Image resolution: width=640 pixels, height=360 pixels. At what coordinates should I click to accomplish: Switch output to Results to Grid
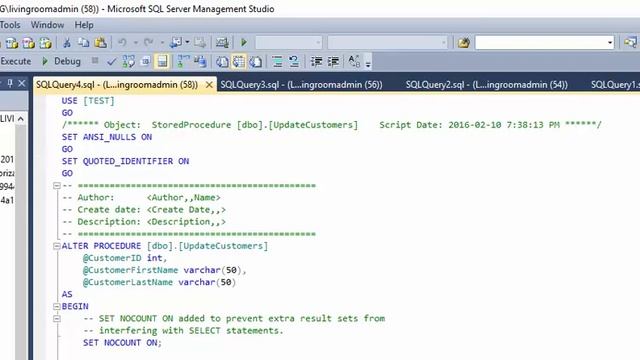tap(239, 62)
